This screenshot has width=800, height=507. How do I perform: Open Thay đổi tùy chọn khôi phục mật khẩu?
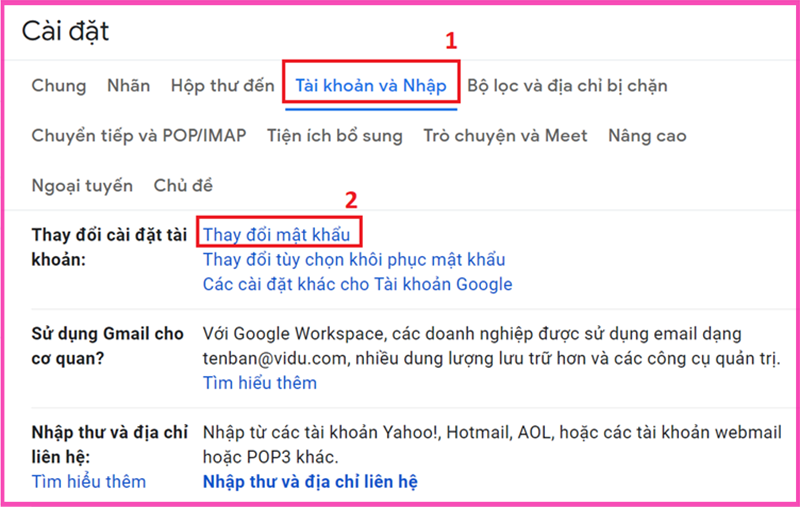[x=354, y=260]
